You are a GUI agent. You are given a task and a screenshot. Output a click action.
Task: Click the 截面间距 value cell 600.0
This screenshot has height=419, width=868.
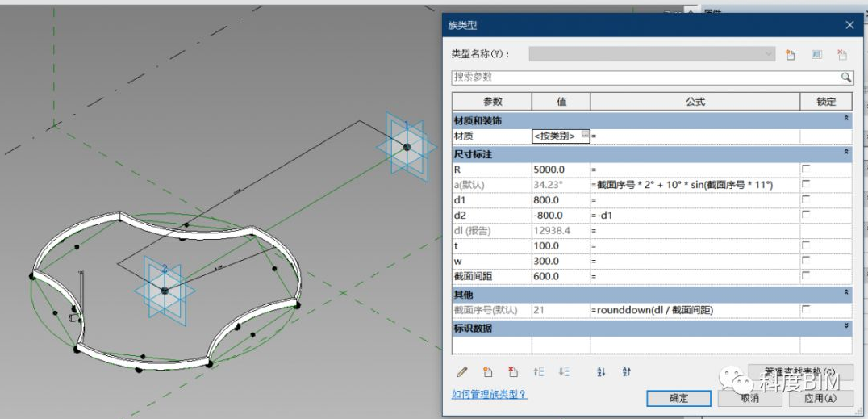[561, 275]
